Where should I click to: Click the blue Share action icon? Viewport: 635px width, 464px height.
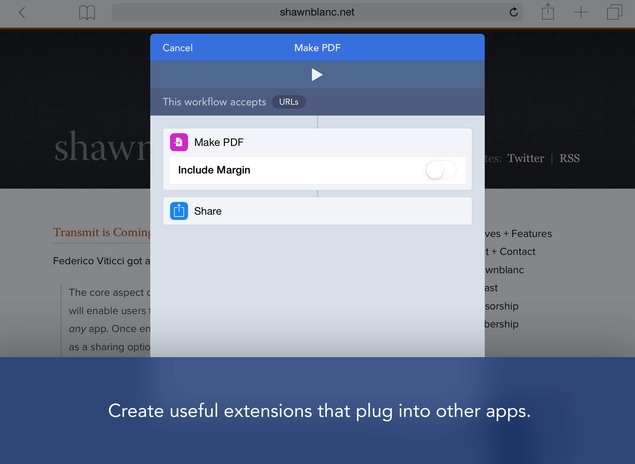pyautogui.click(x=179, y=211)
